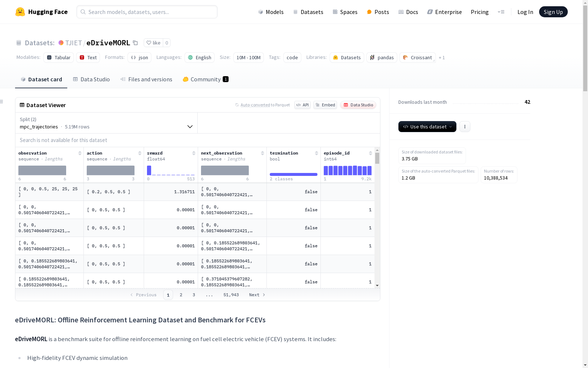The width and height of the screenshot is (588, 368).
Task: Show the additional +1 libraries
Action: click(x=442, y=57)
